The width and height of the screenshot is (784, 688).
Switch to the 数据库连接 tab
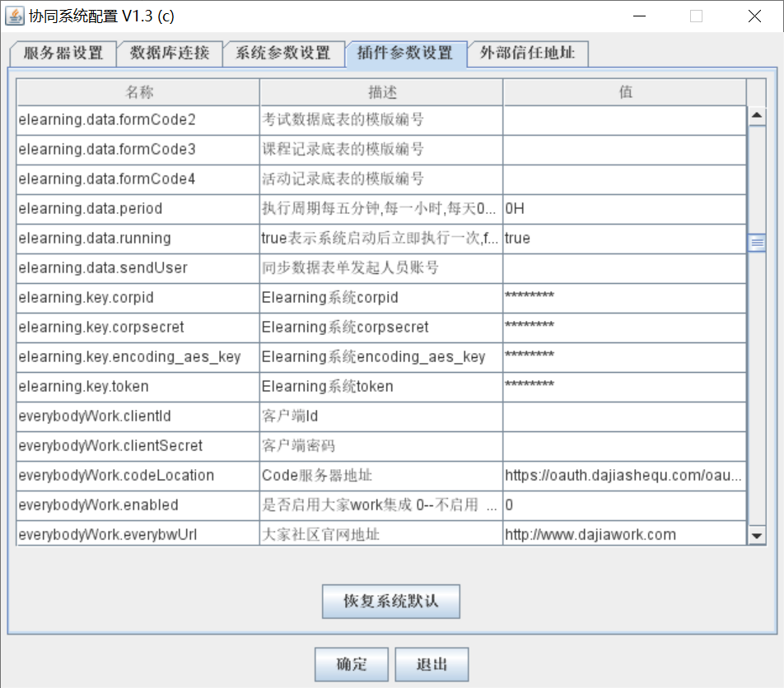pos(170,53)
